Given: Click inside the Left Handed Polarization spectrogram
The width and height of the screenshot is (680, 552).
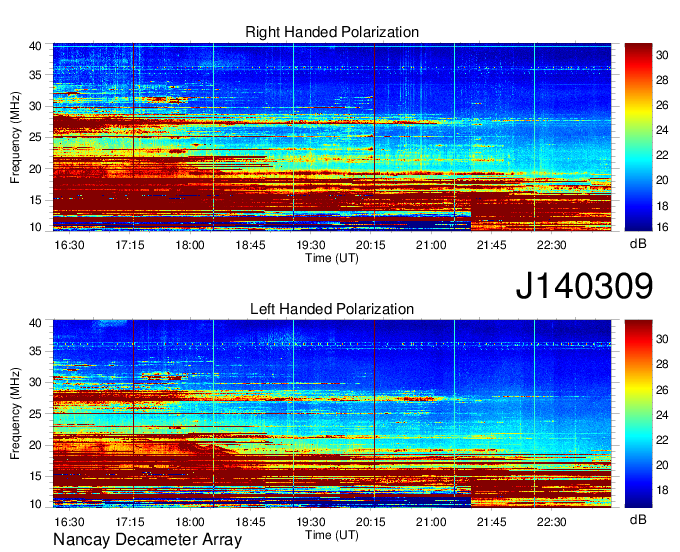Looking at the screenshot, I should pos(332,414).
